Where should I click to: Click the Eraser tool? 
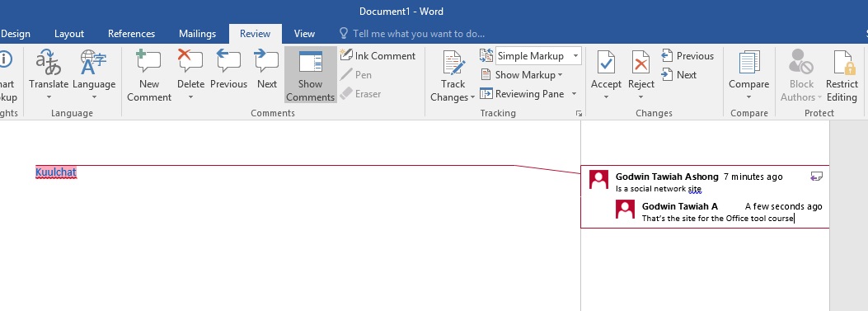point(360,94)
